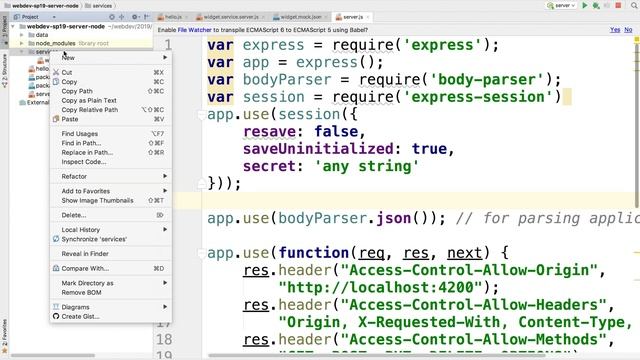Screen dimensions: 640x360
Task: Fold the app.use(function(req, res, next) block
Action: pos(202,253)
